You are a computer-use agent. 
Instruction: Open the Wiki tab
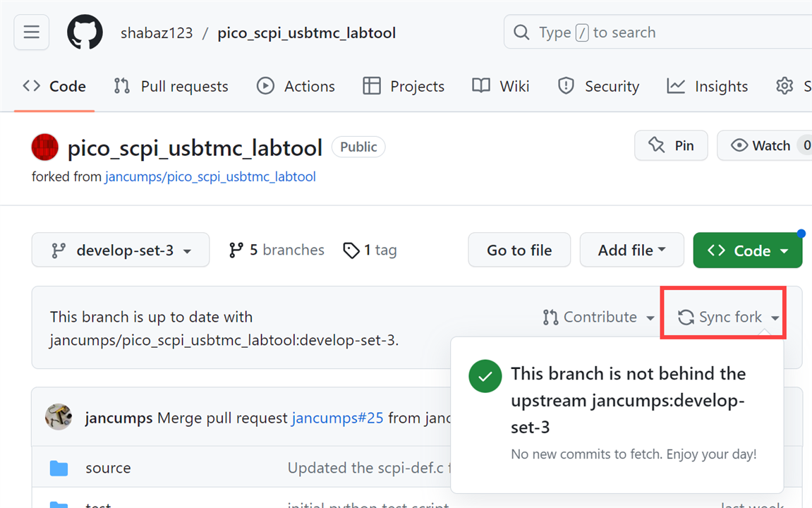point(501,86)
